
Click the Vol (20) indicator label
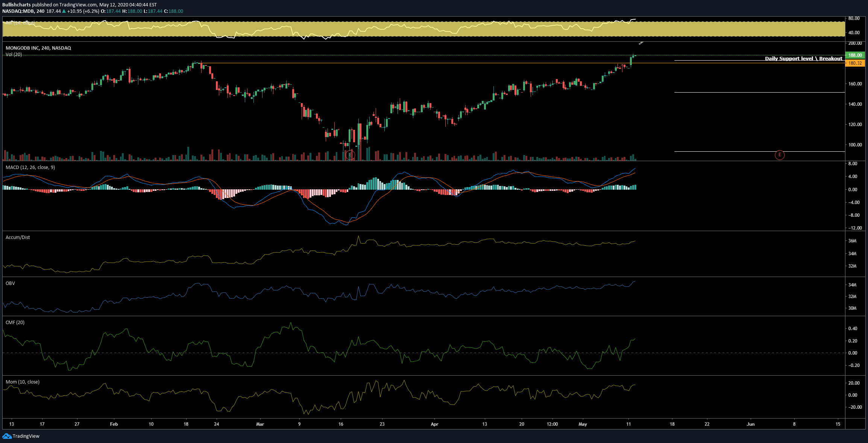click(x=14, y=55)
